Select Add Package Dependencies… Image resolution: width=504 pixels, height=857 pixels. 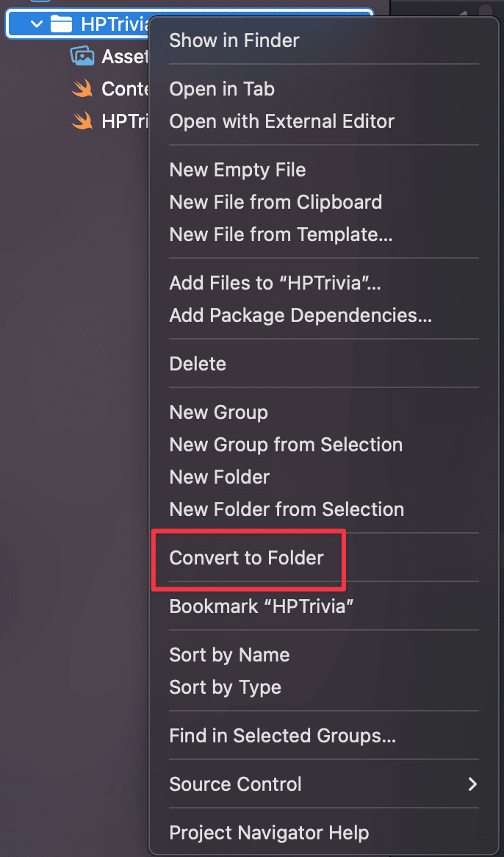tap(301, 315)
